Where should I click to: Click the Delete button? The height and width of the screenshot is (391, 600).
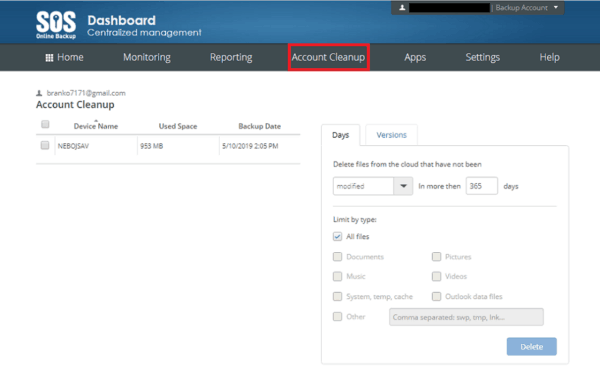532,347
